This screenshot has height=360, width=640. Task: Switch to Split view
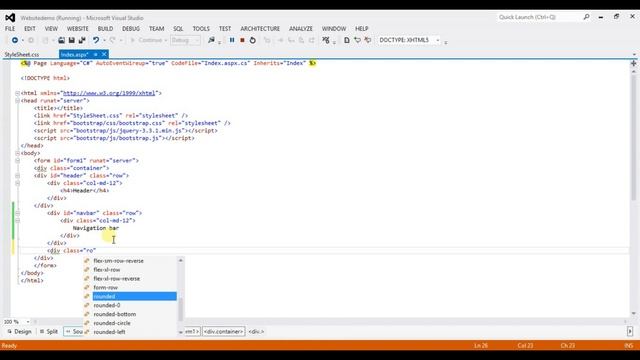click(x=49, y=331)
